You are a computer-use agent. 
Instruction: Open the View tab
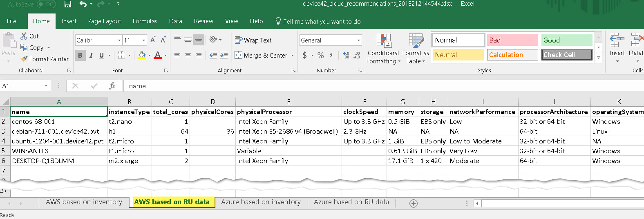tap(232, 21)
